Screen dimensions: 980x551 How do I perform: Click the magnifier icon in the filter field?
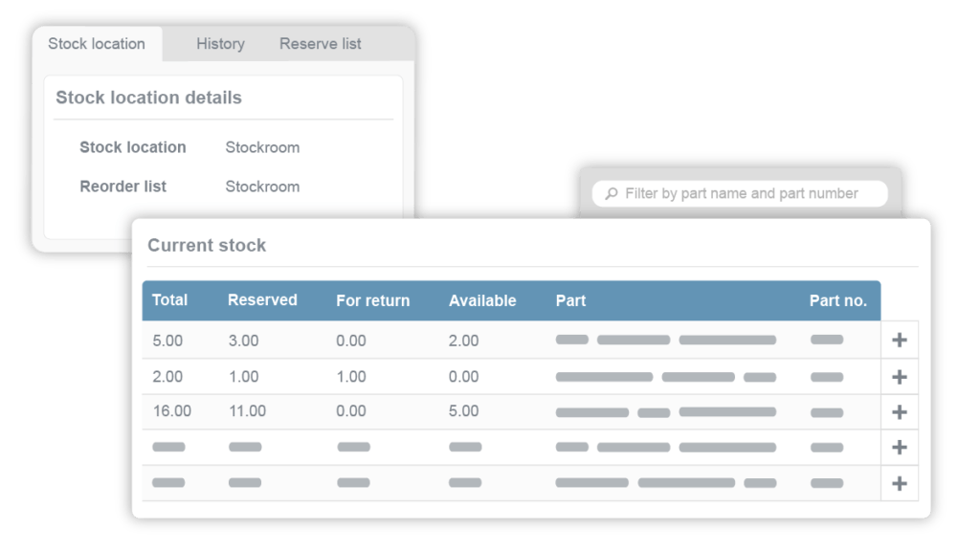pyautogui.click(x=612, y=193)
